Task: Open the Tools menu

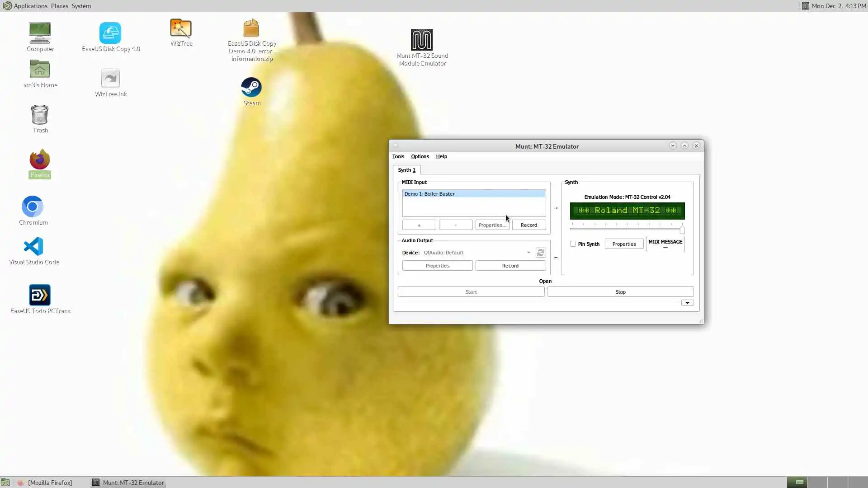Action: (398, 156)
